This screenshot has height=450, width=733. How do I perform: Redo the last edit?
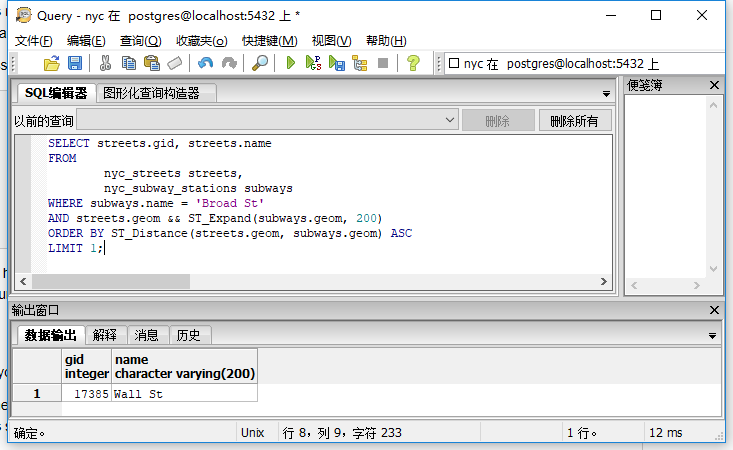click(229, 63)
